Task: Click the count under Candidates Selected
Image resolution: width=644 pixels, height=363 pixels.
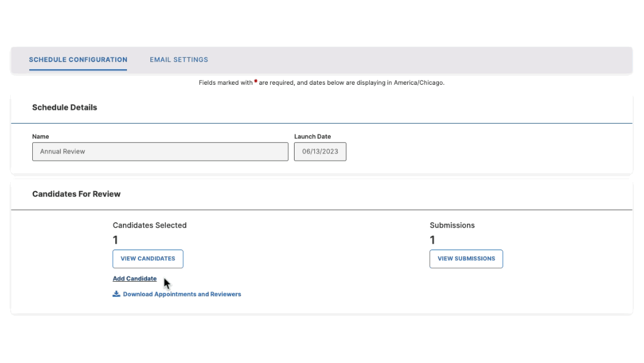Action: 116,240
